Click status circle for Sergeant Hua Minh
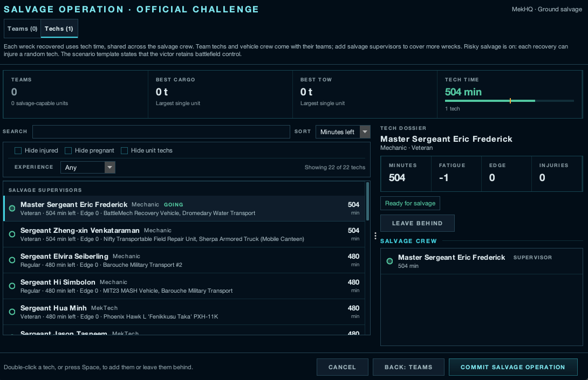 12,312
